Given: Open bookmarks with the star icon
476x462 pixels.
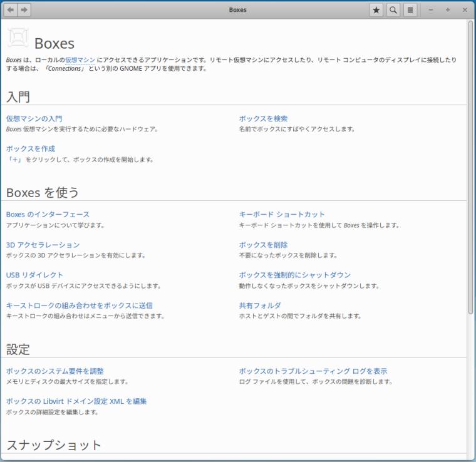Looking at the screenshot, I should click(376, 10).
